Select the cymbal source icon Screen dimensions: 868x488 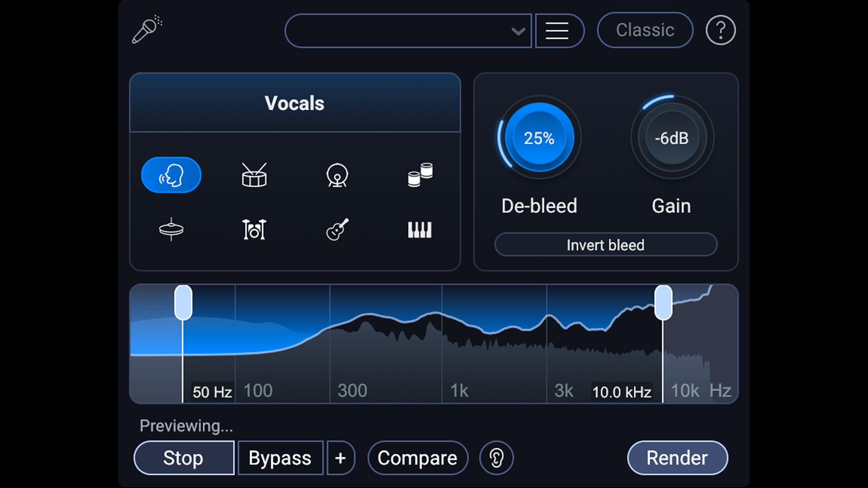(x=171, y=230)
